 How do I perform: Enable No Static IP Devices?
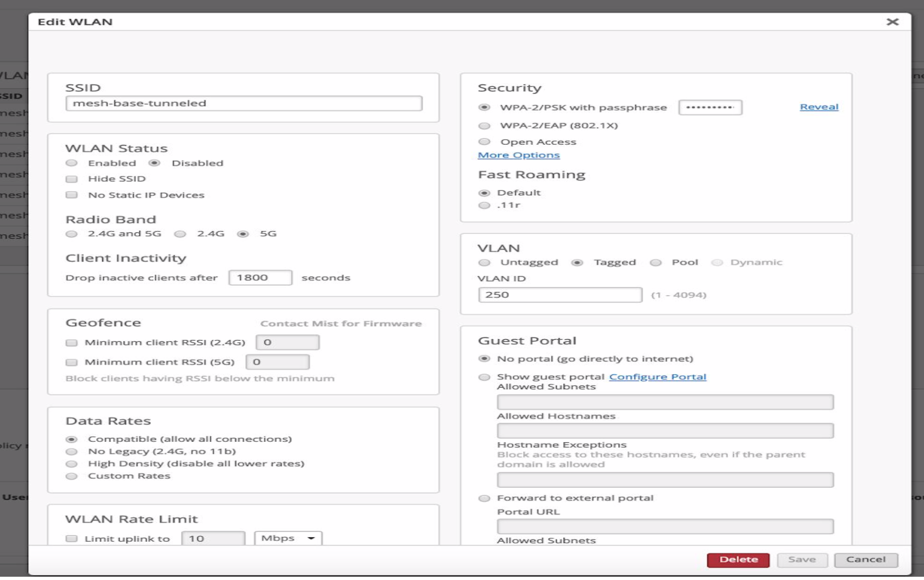click(x=71, y=195)
